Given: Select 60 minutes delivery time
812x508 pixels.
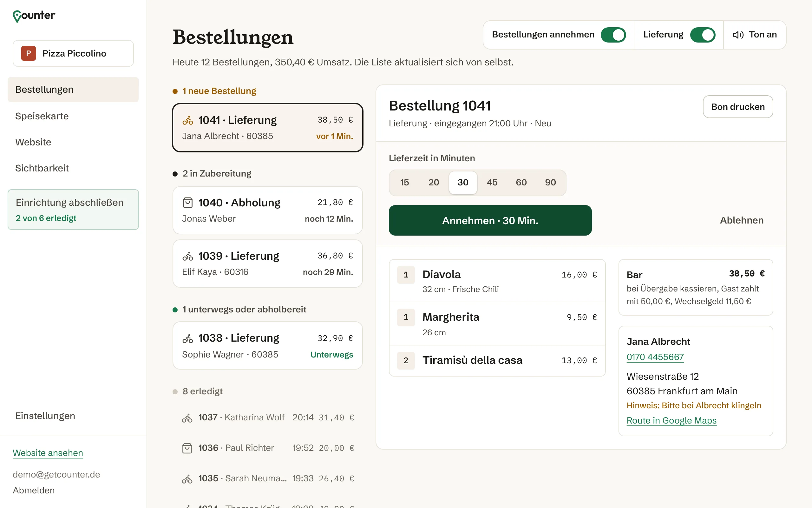Looking at the screenshot, I should coord(521,183).
